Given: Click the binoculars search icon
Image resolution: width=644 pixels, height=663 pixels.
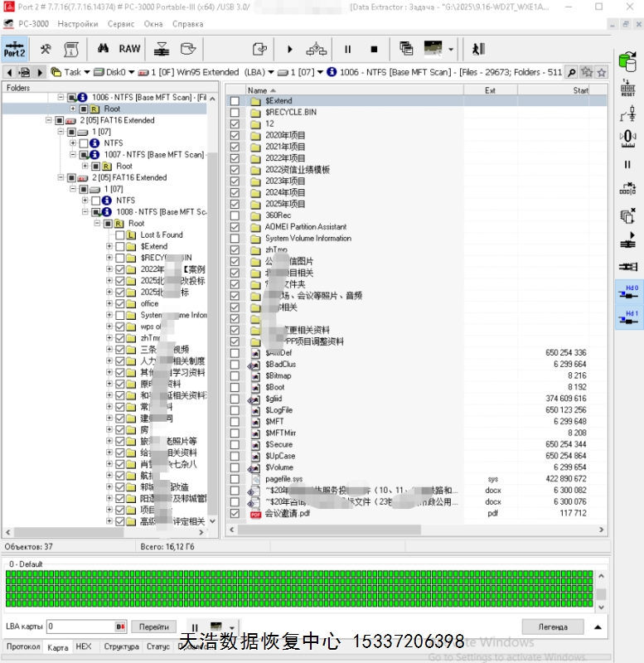Looking at the screenshot, I should tap(104, 49).
